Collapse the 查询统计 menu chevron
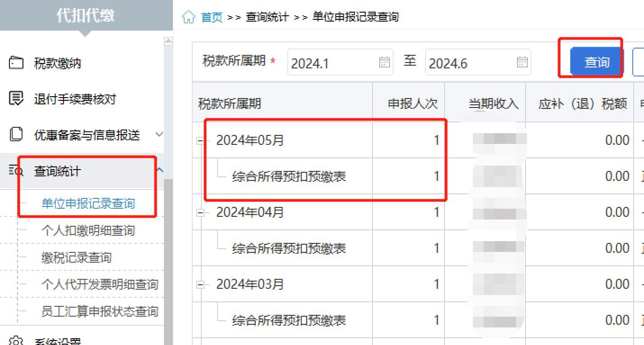The image size is (644, 345). [159, 170]
